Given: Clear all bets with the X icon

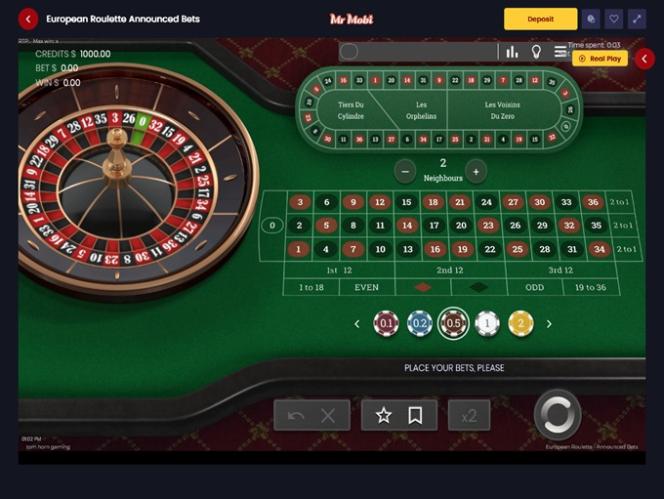Looking at the screenshot, I should point(328,416).
